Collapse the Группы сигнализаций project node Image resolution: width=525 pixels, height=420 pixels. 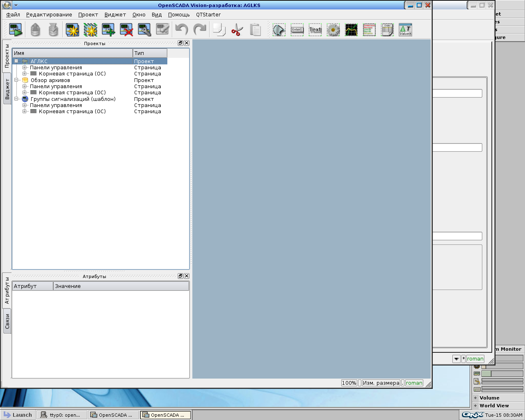tap(16, 99)
